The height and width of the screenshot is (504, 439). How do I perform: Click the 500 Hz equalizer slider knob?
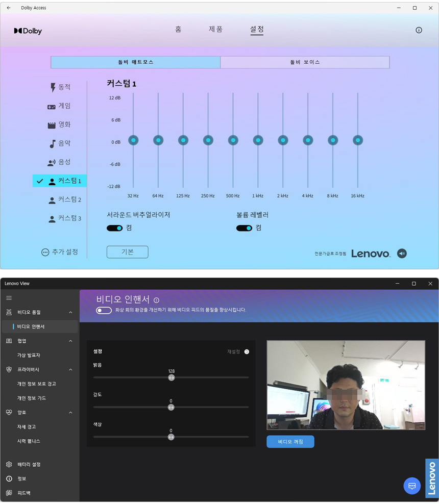point(233,140)
